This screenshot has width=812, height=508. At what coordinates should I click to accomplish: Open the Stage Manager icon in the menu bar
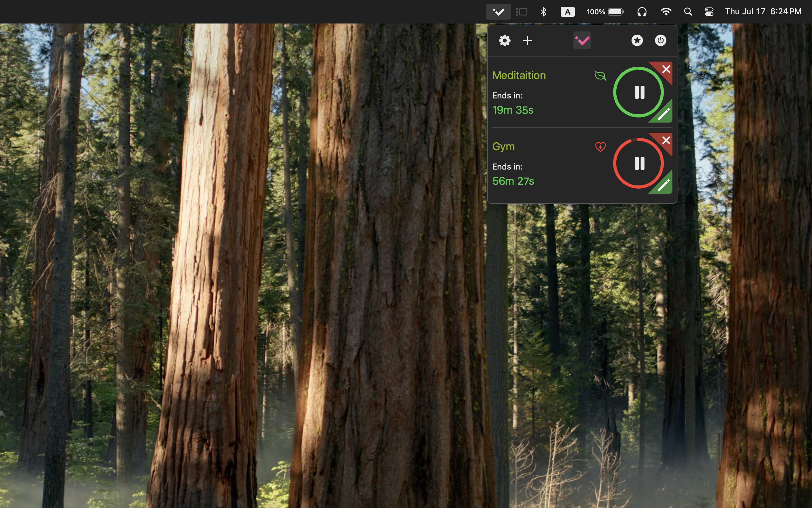pos(521,12)
